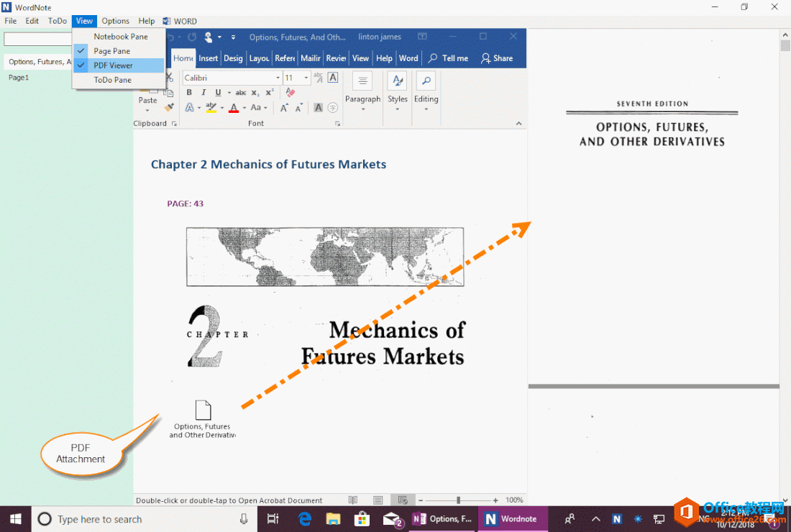Viewport: 791px width, 532px height.
Task: Open the Options, Futures PDF attachment icon
Action: tap(203, 411)
